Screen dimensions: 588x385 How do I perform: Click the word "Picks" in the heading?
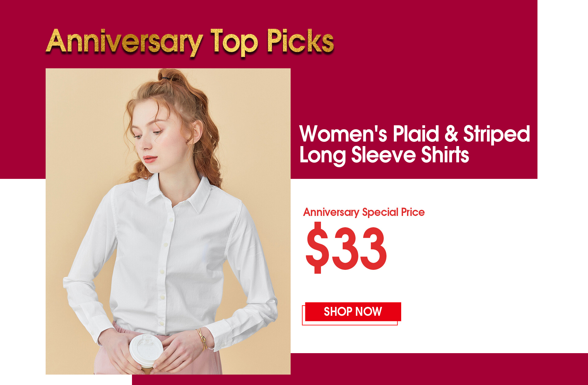pos(300,41)
